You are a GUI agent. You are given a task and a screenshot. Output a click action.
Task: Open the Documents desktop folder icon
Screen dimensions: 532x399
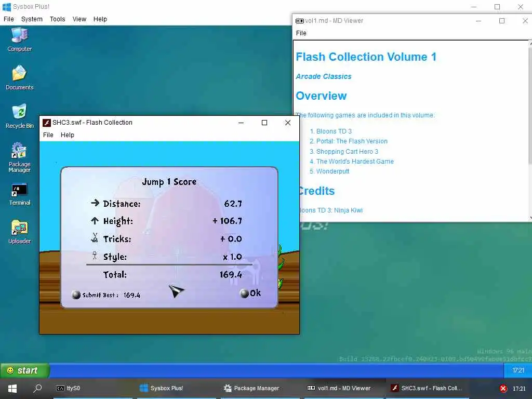tap(20, 78)
